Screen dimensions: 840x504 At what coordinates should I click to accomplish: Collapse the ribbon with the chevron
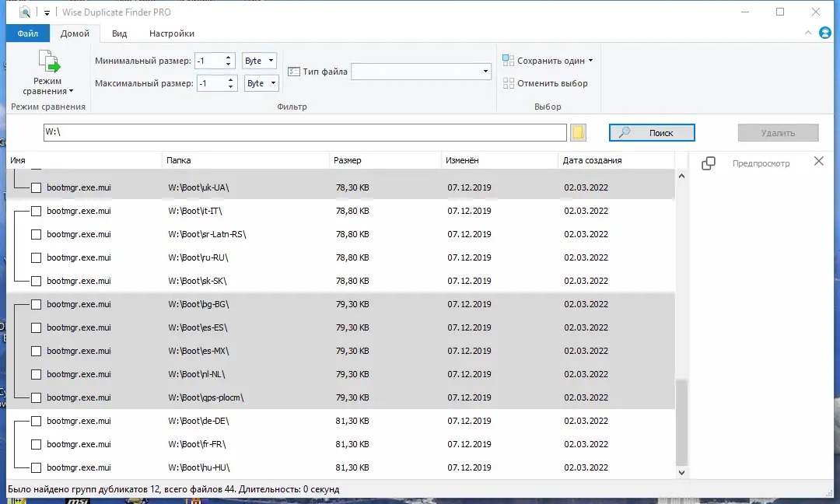click(x=808, y=33)
